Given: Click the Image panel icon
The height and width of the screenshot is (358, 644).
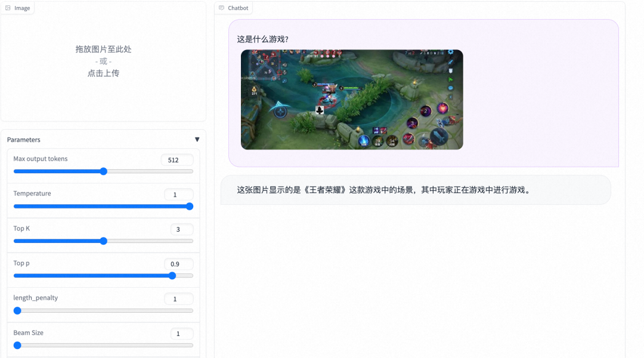Looking at the screenshot, I should (8, 8).
